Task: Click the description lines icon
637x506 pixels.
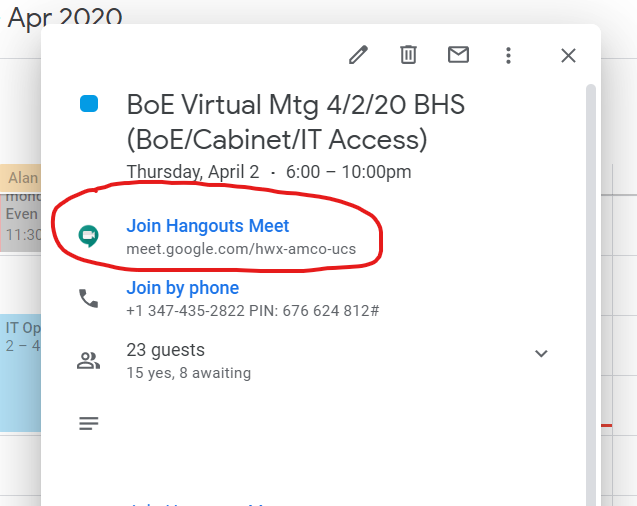Action: coord(89,423)
